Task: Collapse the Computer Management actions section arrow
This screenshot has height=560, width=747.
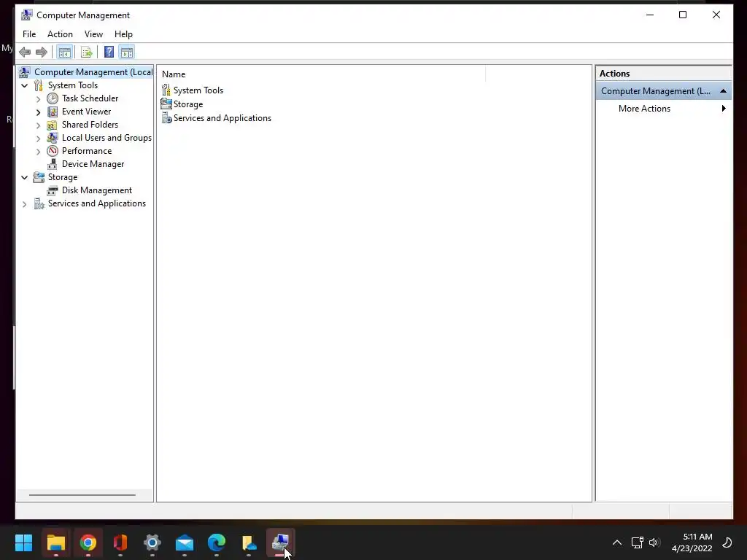Action: pyautogui.click(x=723, y=91)
